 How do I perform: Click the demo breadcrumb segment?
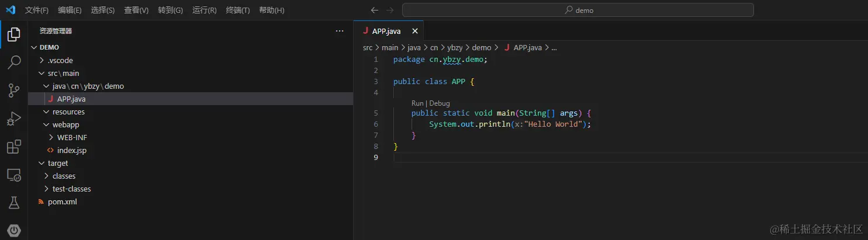pyautogui.click(x=482, y=48)
